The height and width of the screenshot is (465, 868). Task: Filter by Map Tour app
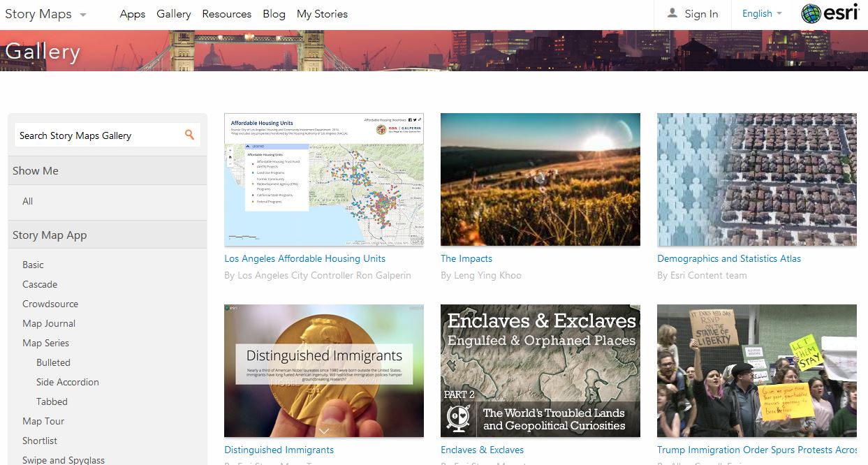point(43,421)
